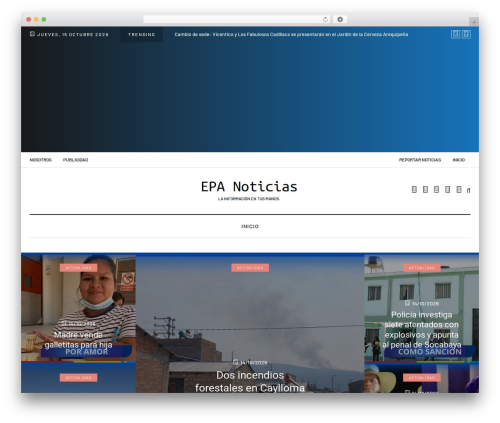Click the date icon on the Madre vende card
Screen dimensions: 500x423
(x=64, y=323)
